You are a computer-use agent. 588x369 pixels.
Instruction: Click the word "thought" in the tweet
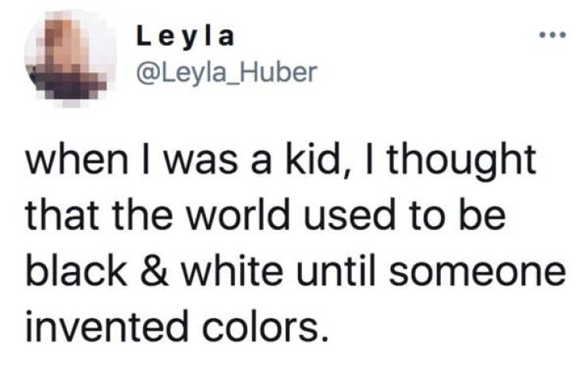click(x=461, y=163)
